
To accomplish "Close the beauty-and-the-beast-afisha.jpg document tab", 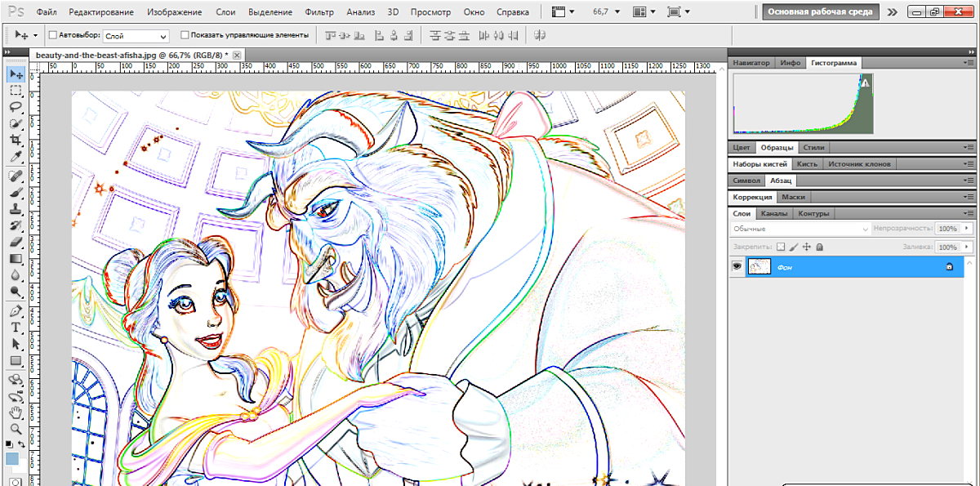I will tap(238, 55).
